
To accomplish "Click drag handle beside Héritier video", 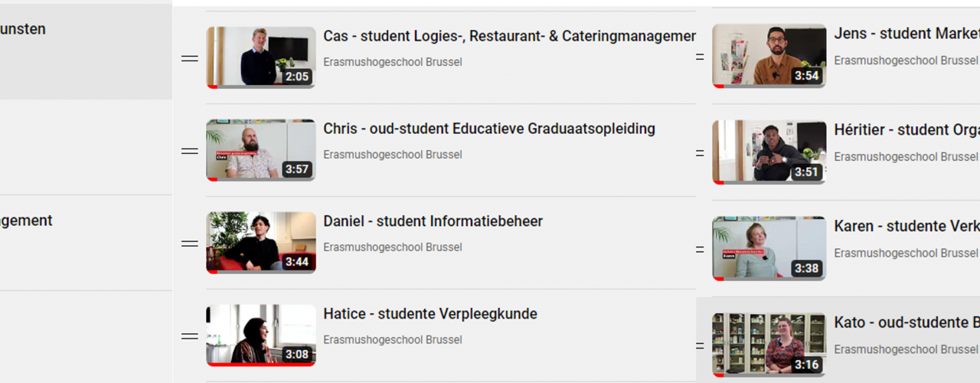I will tap(700, 153).
